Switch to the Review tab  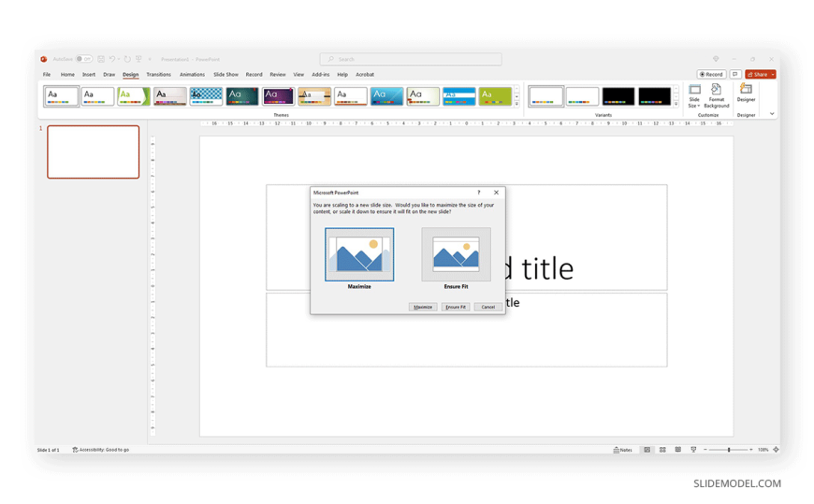point(278,75)
